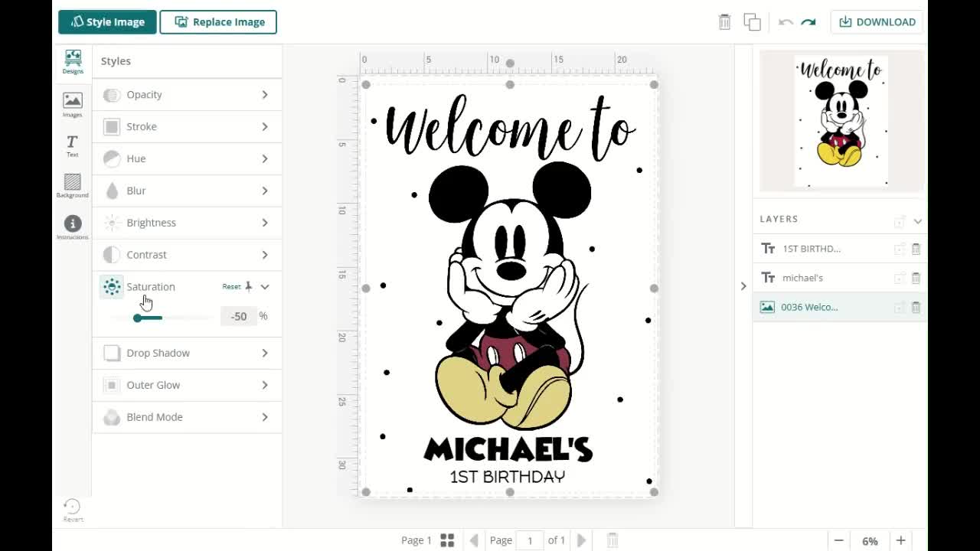Screen dimensions: 980x551
Task: Expand the Drop Shadow style option
Action: tap(187, 354)
